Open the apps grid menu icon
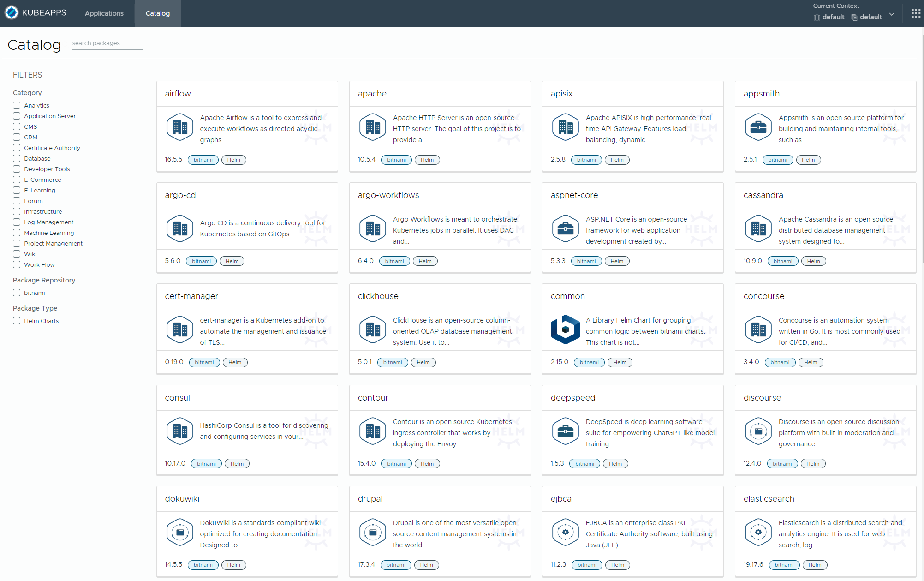The height and width of the screenshot is (581, 924). (x=916, y=13)
